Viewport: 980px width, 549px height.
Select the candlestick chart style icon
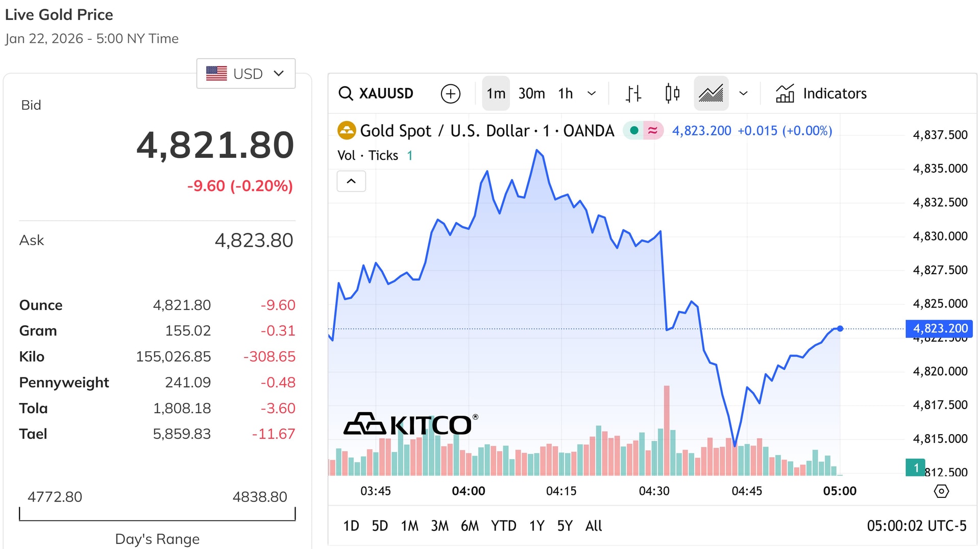click(x=672, y=93)
